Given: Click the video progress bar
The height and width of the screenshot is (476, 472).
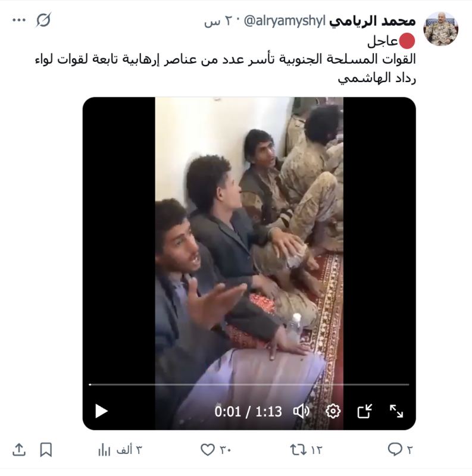Looking at the screenshot, I should click(x=249, y=384).
